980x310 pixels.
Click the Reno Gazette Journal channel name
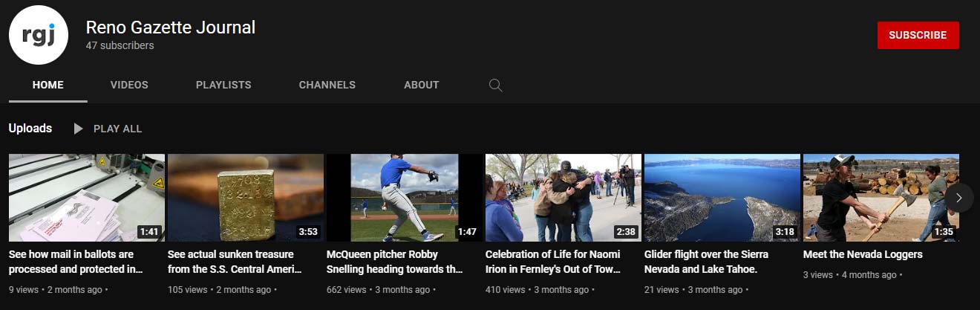point(171,28)
